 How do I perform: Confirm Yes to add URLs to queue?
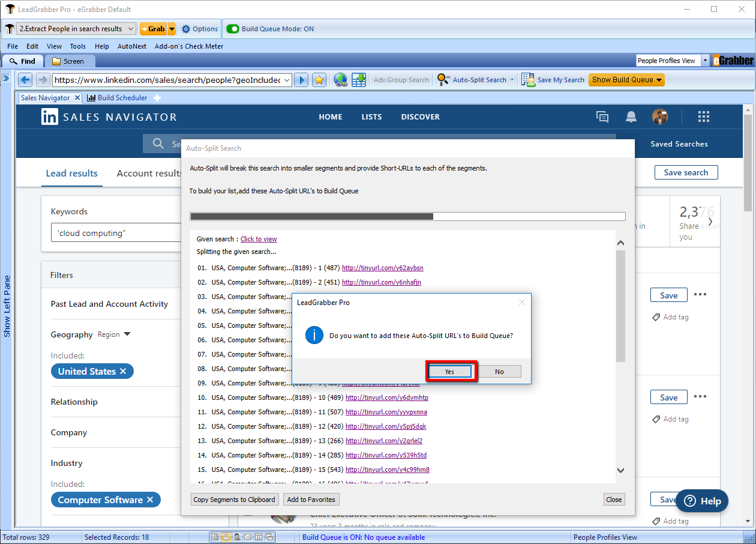pos(450,372)
